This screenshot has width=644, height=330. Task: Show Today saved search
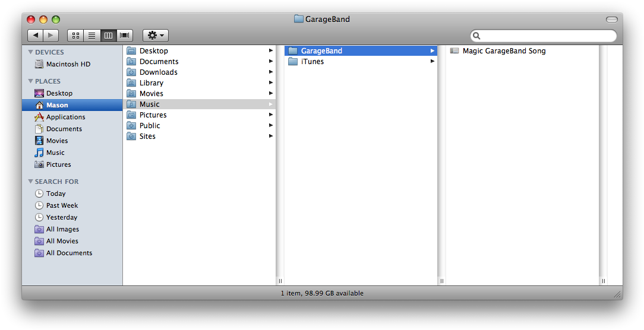(x=72, y=193)
